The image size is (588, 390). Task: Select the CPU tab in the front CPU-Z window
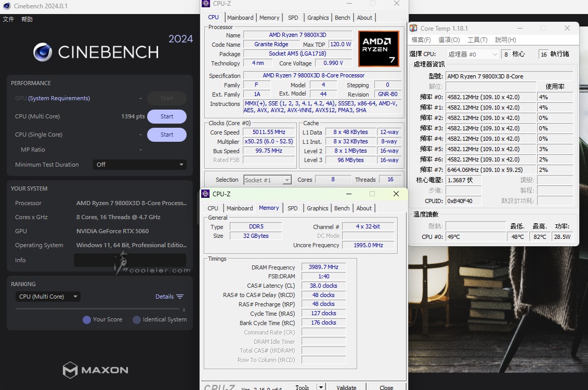[x=213, y=208]
